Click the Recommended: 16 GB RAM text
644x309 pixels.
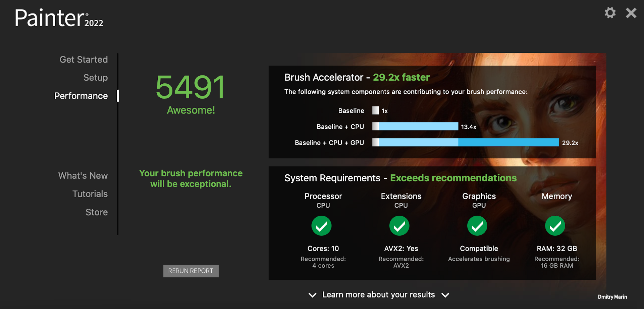pos(557,262)
